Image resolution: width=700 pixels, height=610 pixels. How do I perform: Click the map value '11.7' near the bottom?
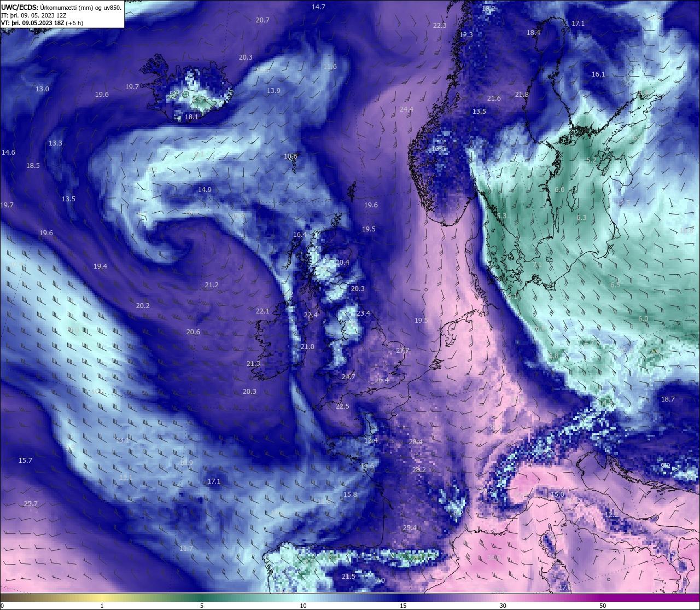[186, 549]
